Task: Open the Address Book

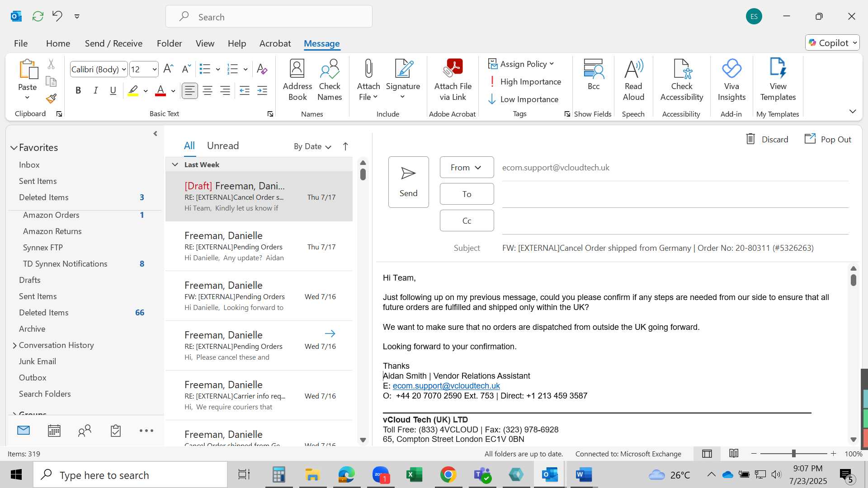Action: 297,80
